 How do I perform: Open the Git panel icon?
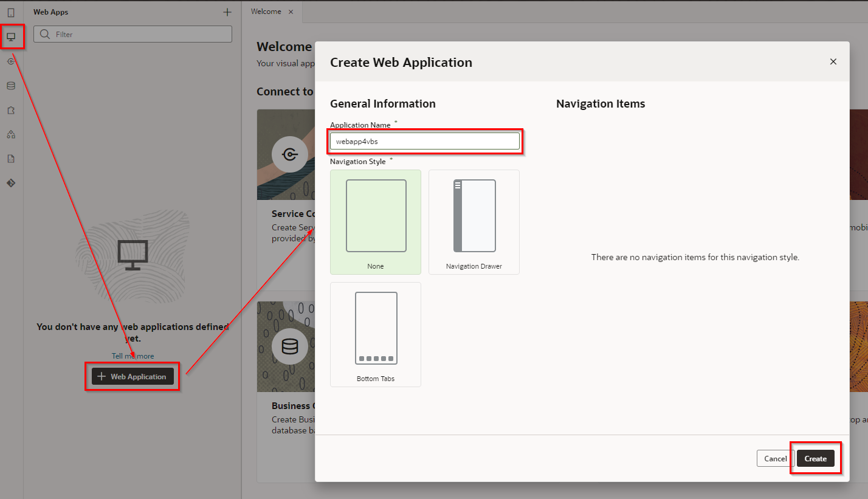11,183
